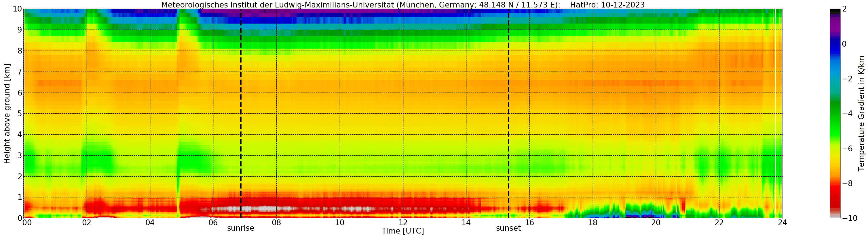Click the colorbar value label −10 at bottom
868x237 pixels.
pos(850,218)
